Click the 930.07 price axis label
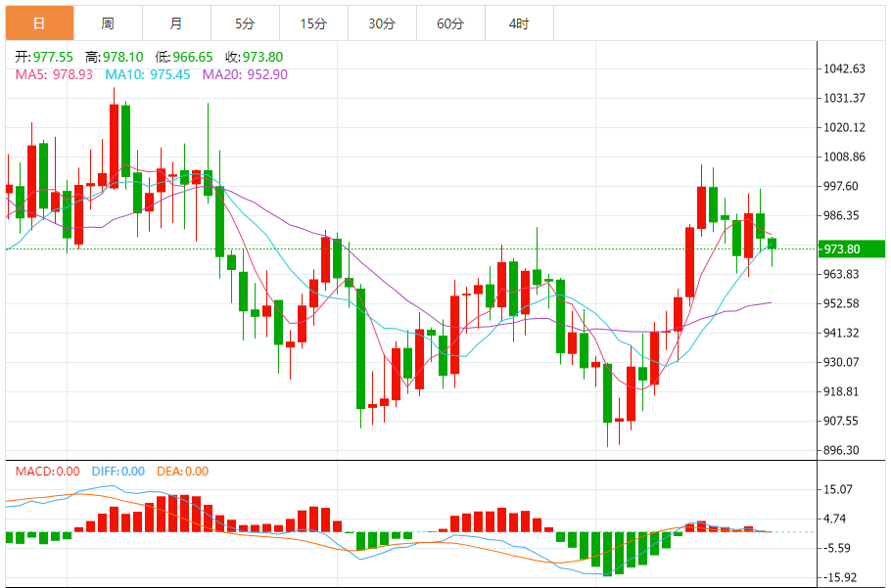Image resolution: width=891 pixels, height=588 pixels. 842,362
